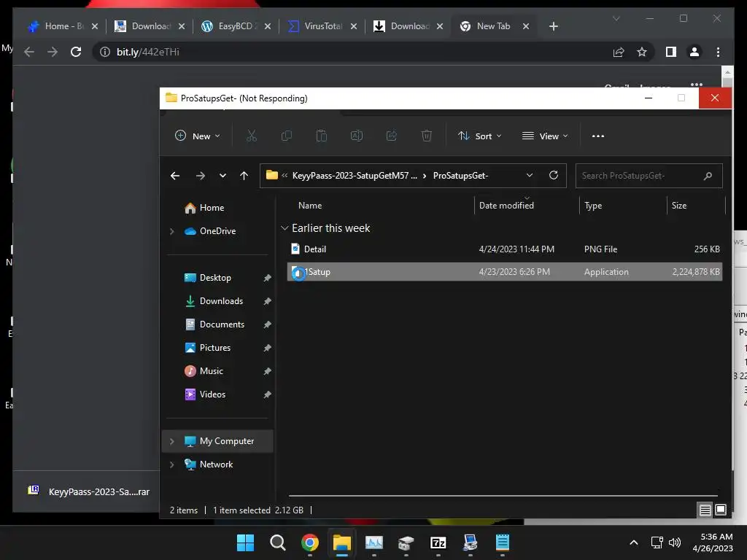The image size is (747, 560).
Task: Switch to details view layout icon
Action: coord(705,510)
